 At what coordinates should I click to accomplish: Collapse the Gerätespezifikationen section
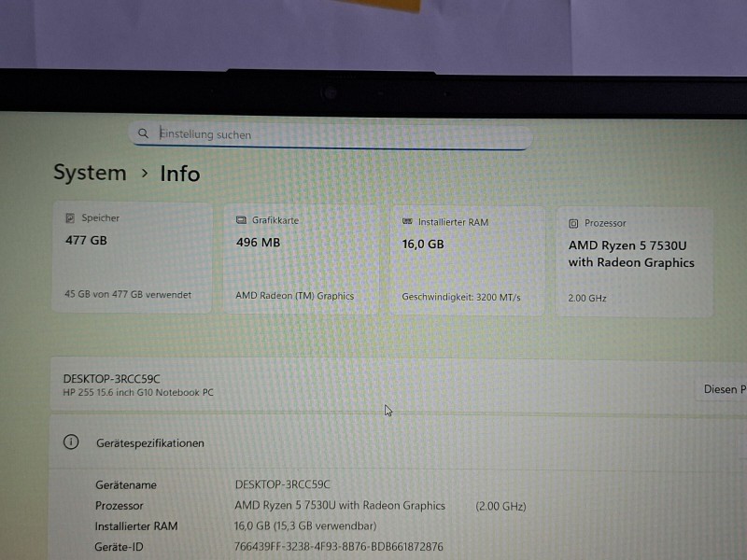(392, 442)
